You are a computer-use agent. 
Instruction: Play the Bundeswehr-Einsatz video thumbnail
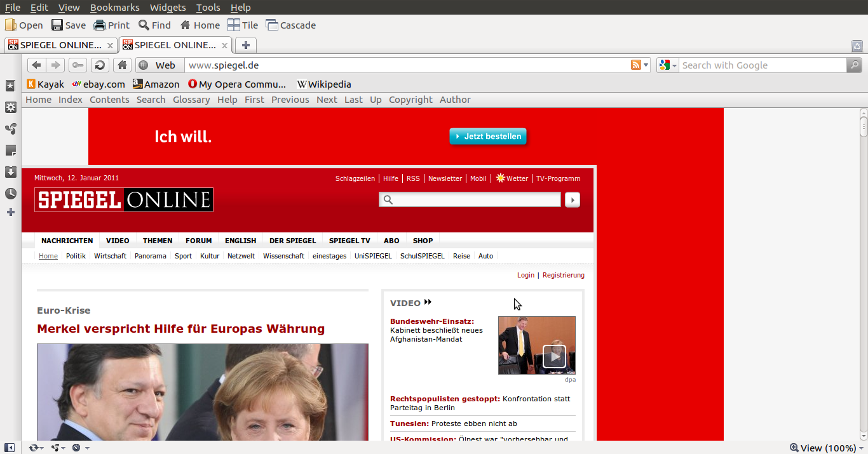[x=553, y=356]
